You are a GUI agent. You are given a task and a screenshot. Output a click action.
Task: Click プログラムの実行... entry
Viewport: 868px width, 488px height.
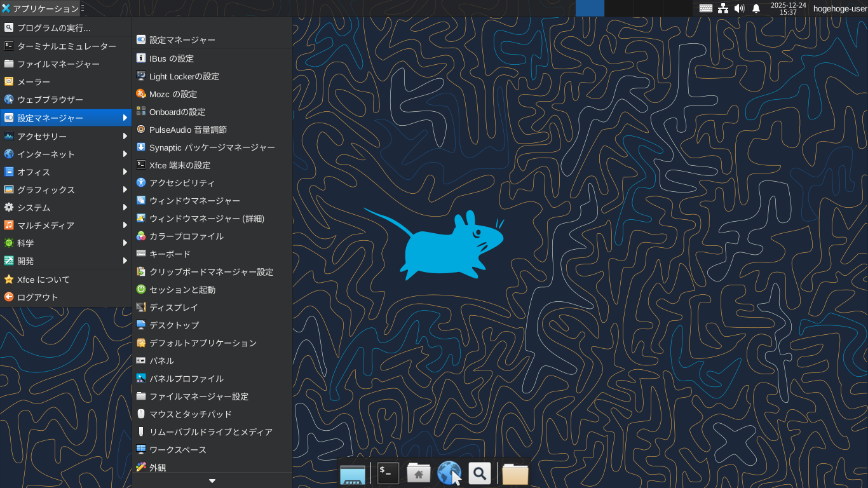click(66, 28)
